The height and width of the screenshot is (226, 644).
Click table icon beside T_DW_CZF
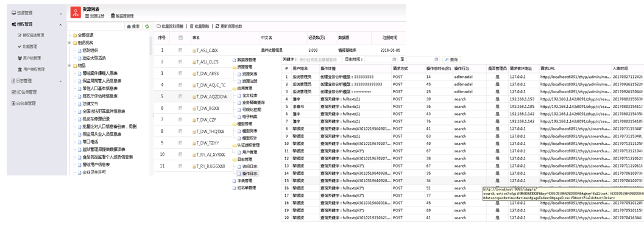[x=194, y=120]
